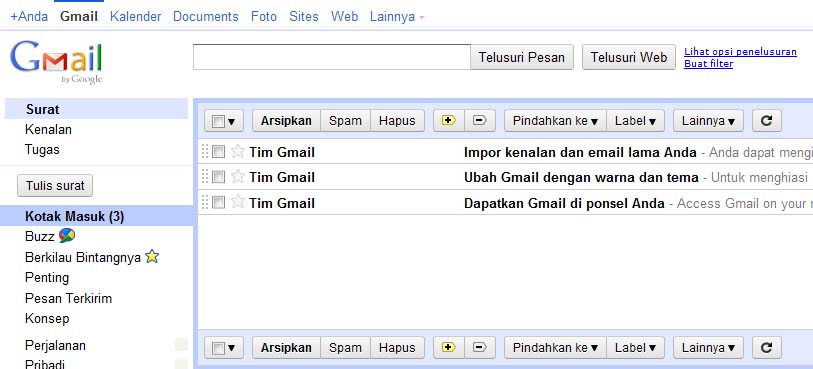Click drag handle of 'Dapatkan Gmail' row
The height and width of the screenshot is (369, 813).
pyautogui.click(x=204, y=202)
